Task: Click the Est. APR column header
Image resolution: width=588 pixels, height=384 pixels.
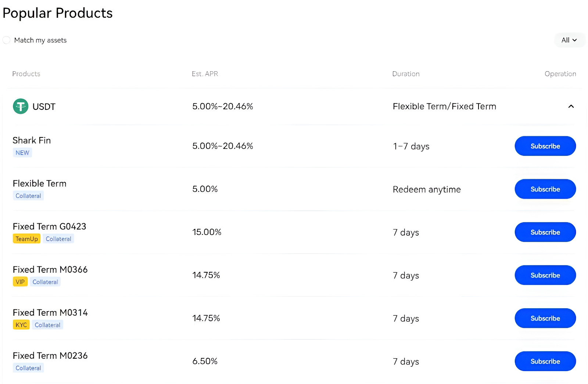Action: [205, 74]
